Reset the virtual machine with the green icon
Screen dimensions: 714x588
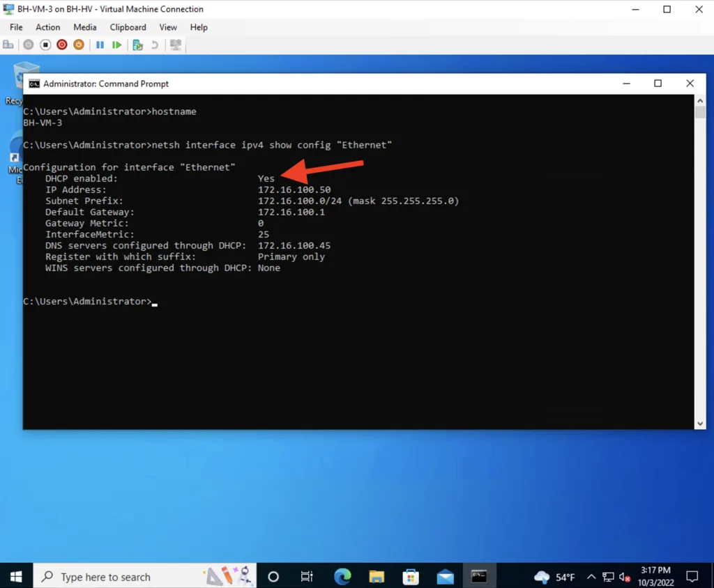116,45
